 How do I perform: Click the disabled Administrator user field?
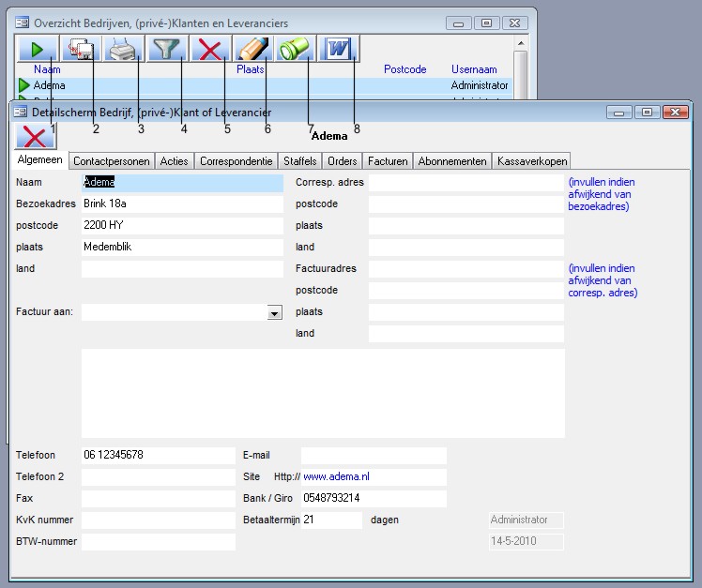pos(526,520)
